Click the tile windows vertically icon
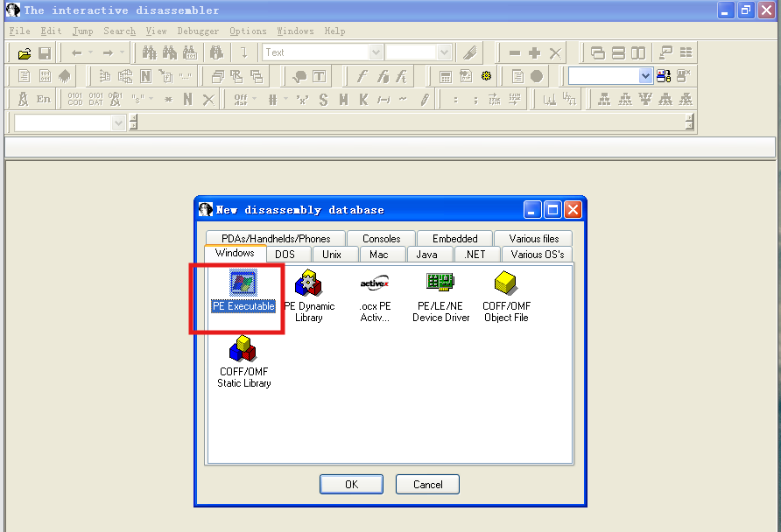This screenshot has height=532, width=781. click(x=638, y=52)
